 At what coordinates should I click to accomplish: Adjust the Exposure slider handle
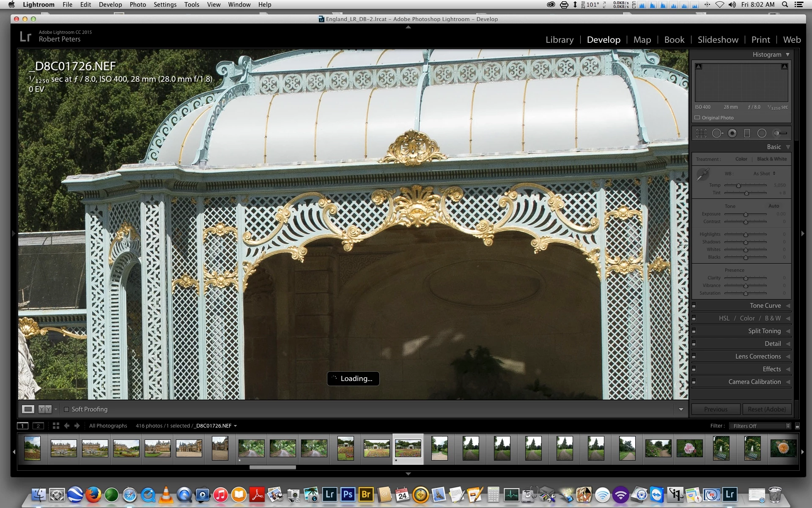(746, 214)
